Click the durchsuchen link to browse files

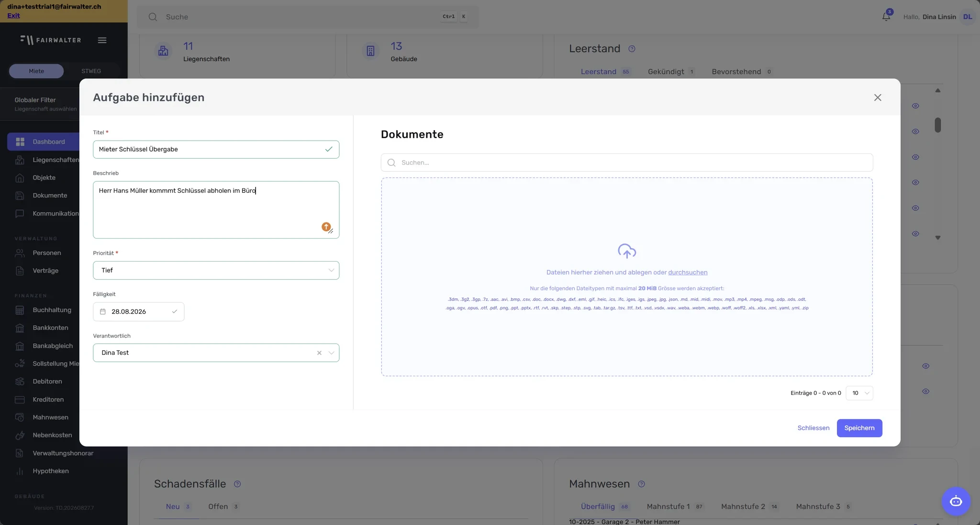tap(688, 272)
